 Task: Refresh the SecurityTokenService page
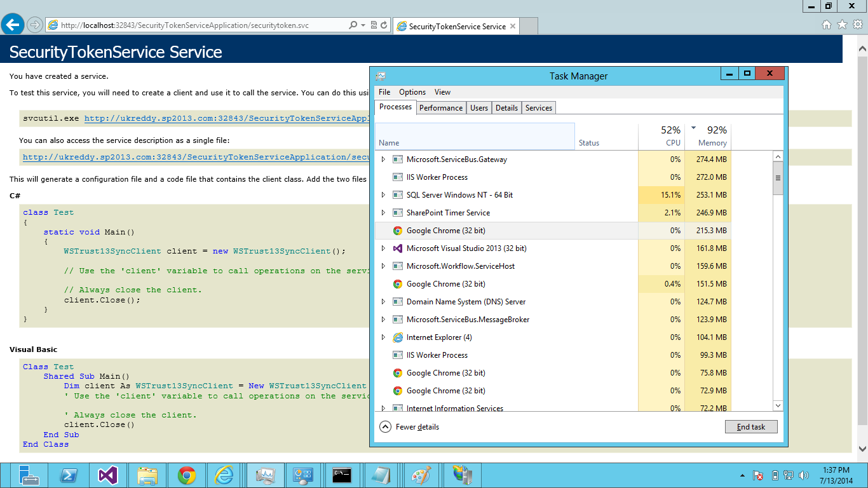(x=384, y=25)
